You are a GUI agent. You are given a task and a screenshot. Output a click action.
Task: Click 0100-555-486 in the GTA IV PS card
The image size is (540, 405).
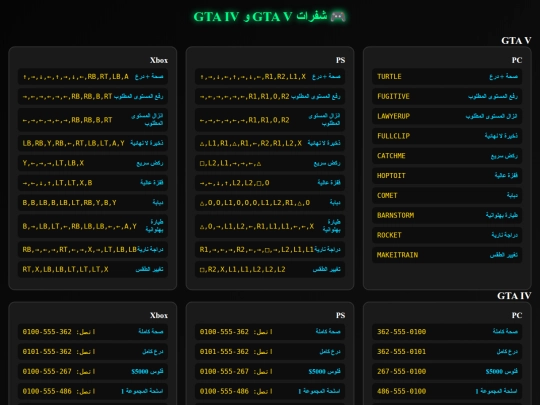tap(224, 391)
